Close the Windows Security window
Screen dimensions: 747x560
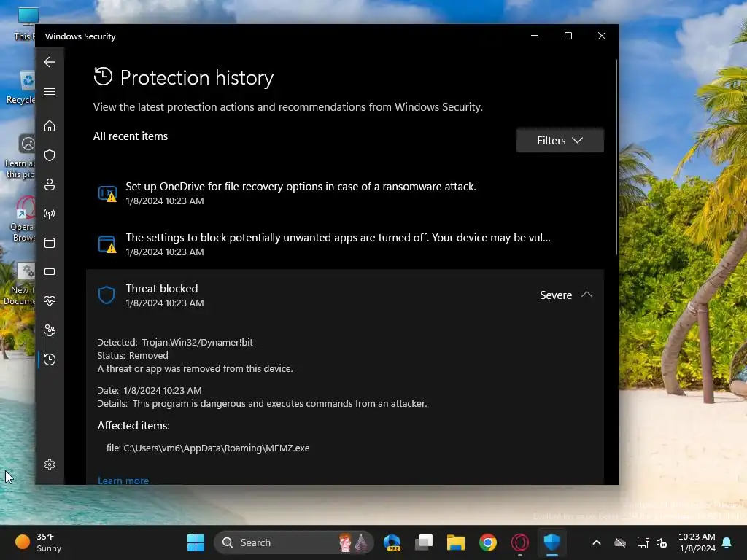point(602,36)
